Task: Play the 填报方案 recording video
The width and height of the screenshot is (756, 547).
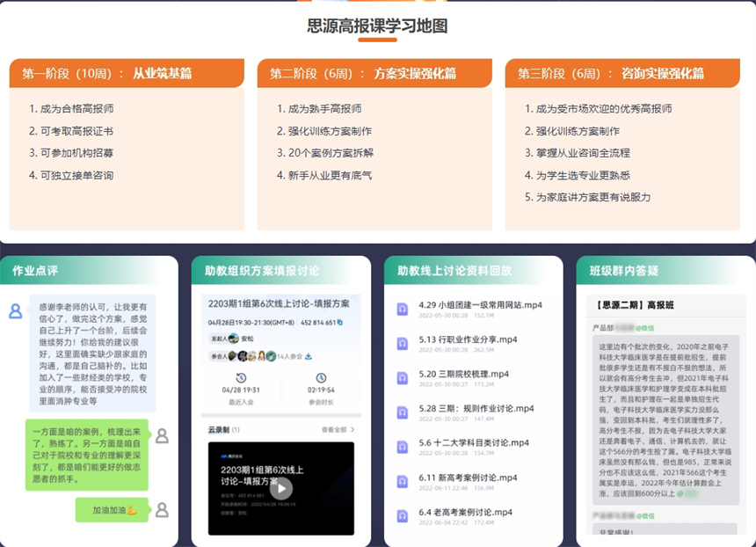Action: tap(280, 490)
